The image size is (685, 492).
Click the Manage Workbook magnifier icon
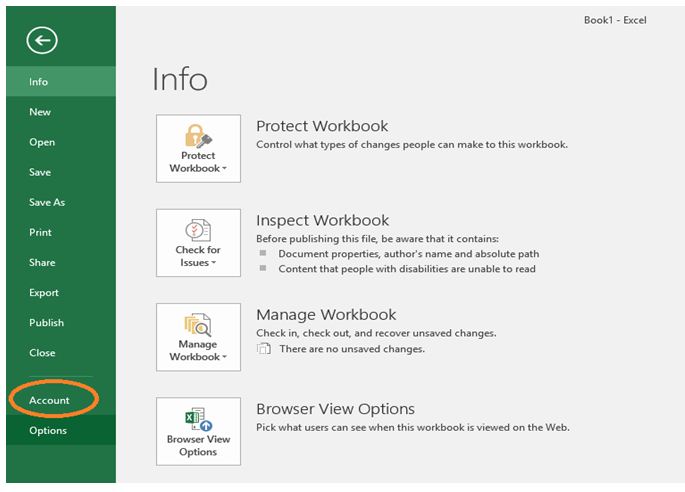pyautogui.click(x=198, y=324)
